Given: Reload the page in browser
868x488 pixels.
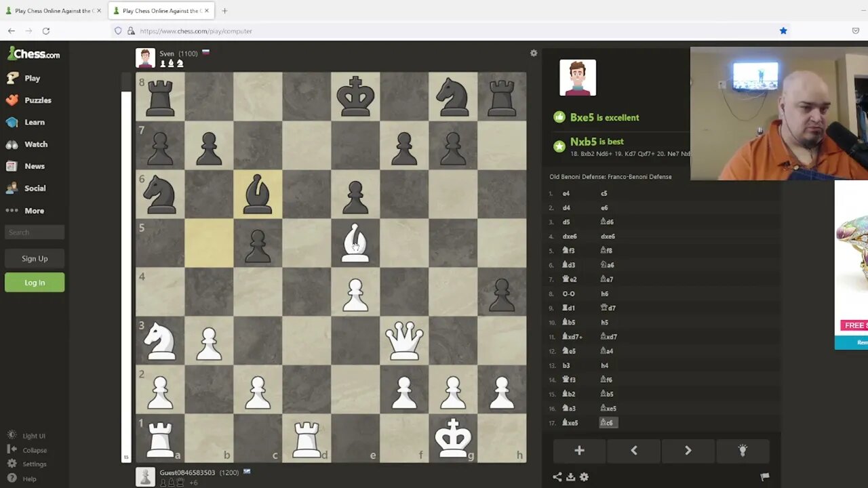Looking at the screenshot, I should (46, 30).
